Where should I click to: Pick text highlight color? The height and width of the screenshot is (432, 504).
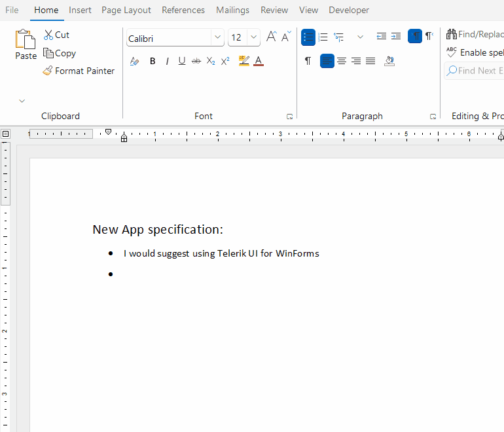244,61
